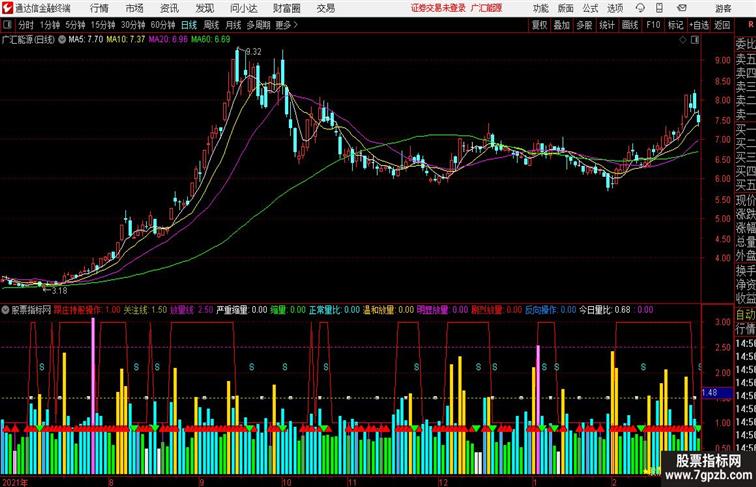Image resolution: width=756 pixels, height=487 pixels.
Task: Click +自选 to add to watchlist
Action: (699, 25)
